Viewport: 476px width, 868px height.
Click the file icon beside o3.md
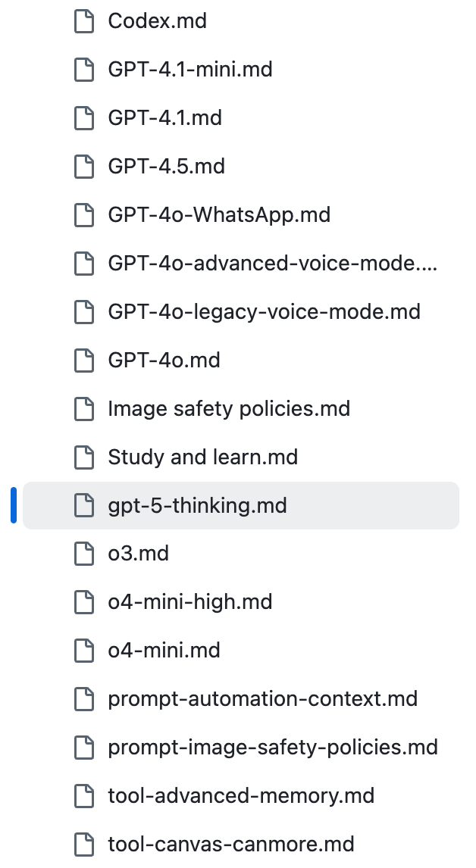point(83,554)
